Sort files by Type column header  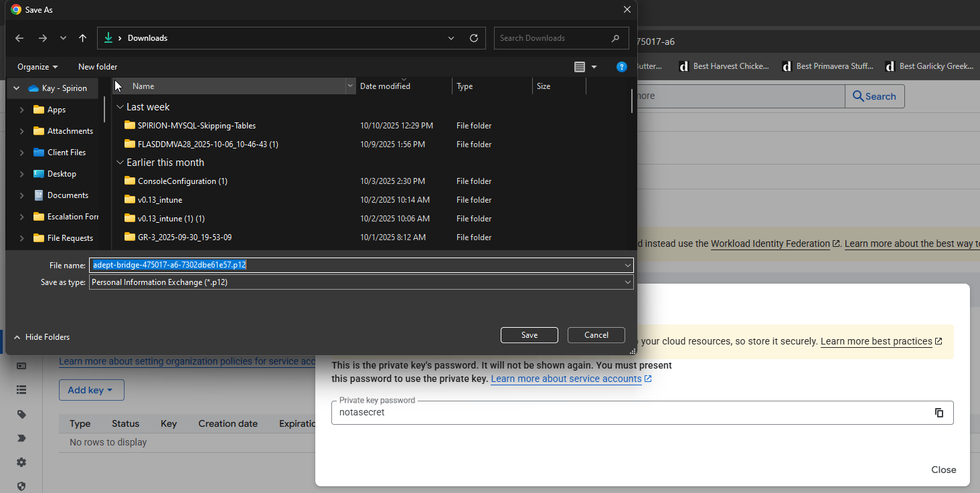click(465, 86)
